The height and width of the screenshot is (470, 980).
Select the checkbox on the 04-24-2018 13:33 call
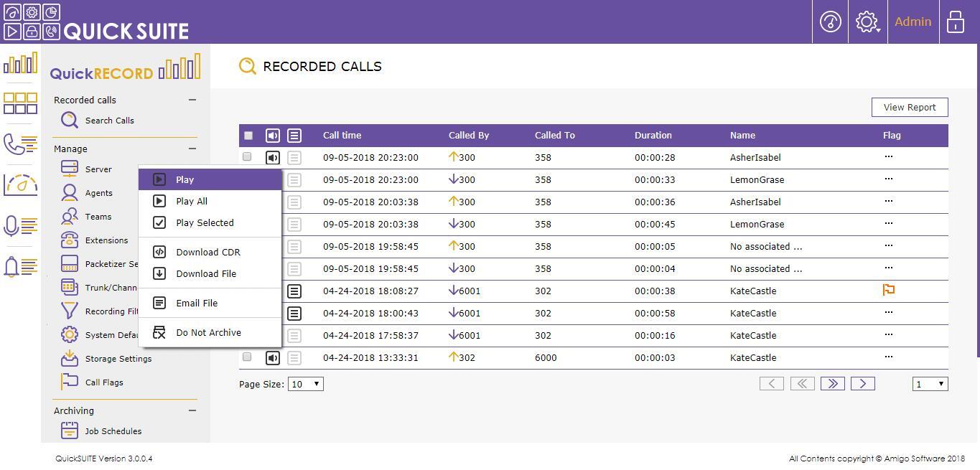pyautogui.click(x=247, y=357)
